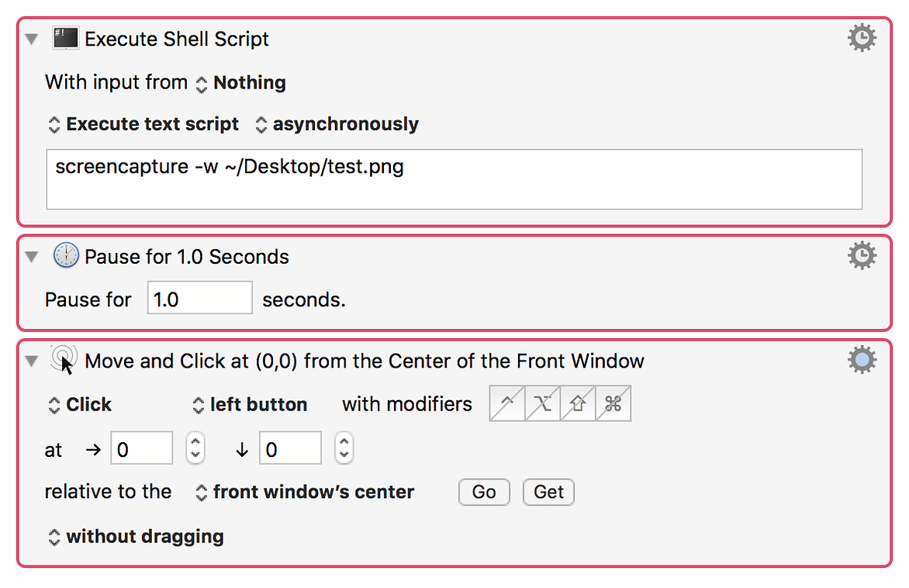Toggle the Option modifier key
909x588 pixels.
[543, 404]
